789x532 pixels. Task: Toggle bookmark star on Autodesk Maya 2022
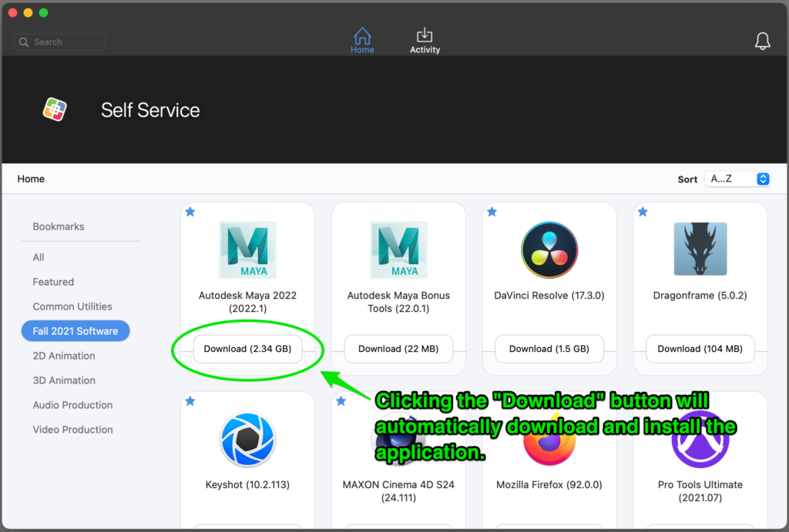[190, 212]
